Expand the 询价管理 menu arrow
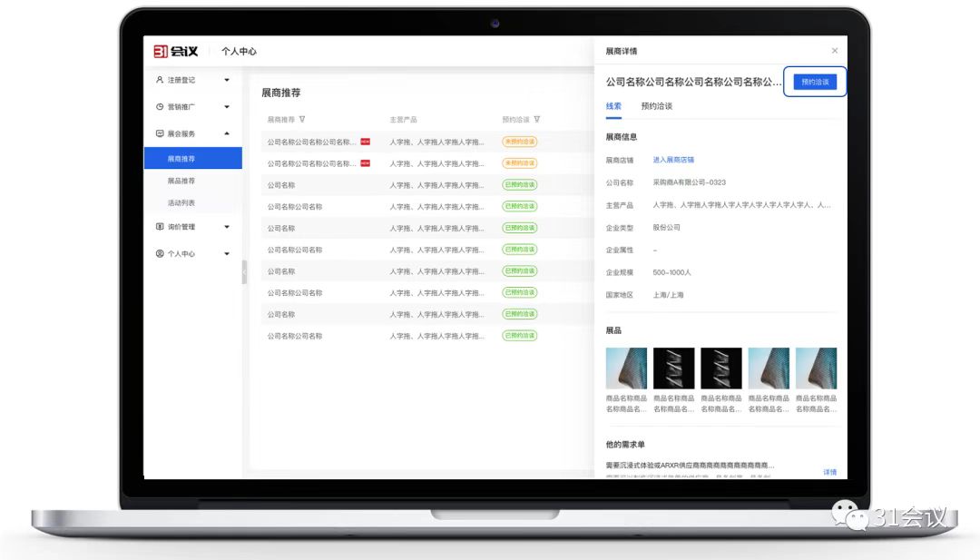This screenshot has height=560, width=980. point(227,227)
